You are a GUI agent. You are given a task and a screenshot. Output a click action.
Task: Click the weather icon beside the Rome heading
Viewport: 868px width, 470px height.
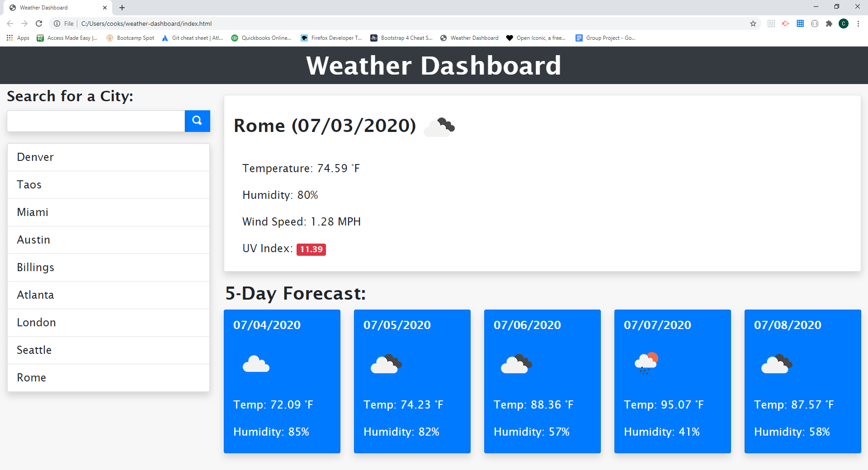439,127
